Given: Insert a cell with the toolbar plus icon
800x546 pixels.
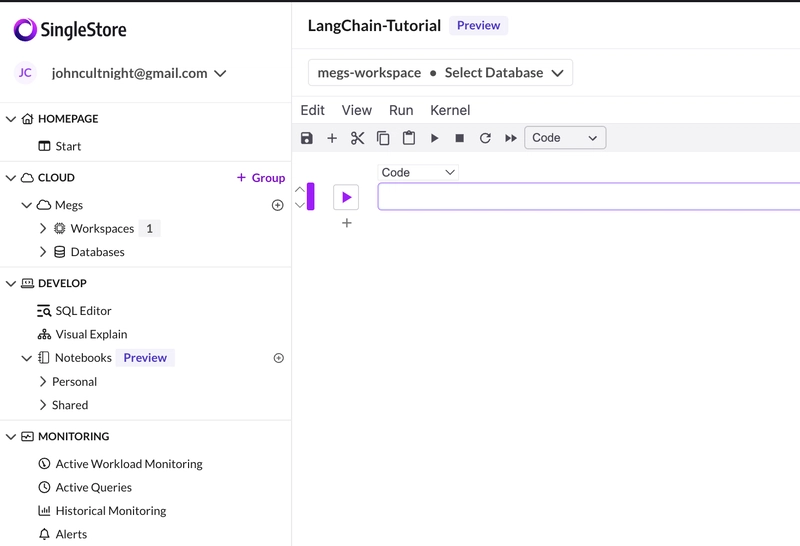Looking at the screenshot, I should click(332, 138).
